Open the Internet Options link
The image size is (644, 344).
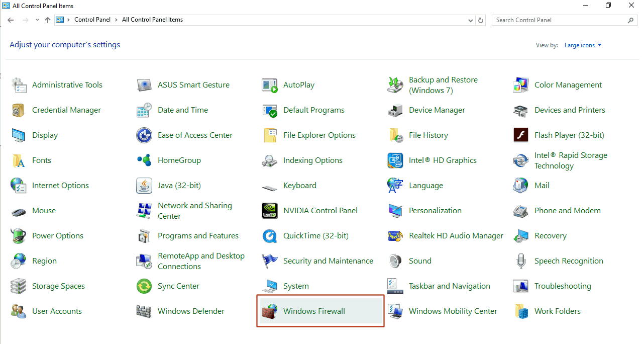pyautogui.click(x=60, y=186)
